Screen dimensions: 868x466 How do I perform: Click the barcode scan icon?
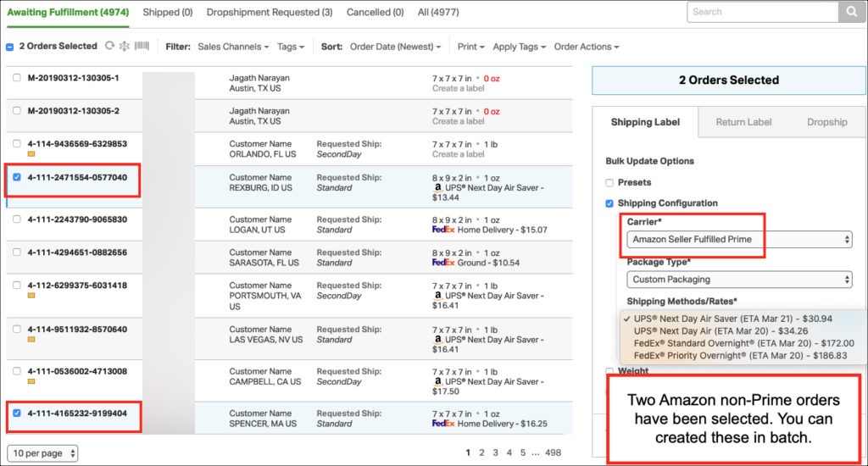pos(142,46)
